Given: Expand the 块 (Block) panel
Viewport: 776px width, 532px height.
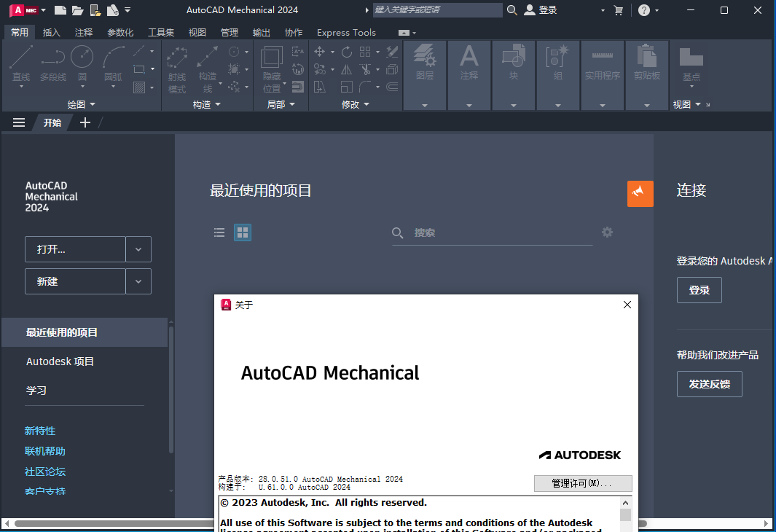Looking at the screenshot, I should coord(513,105).
